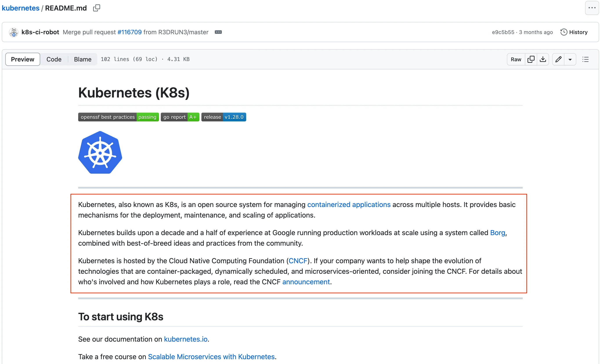The height and width of the screenshot is (364, 600).
Task: Click the Kubernetes logo image
Action: (x=100, y=152)
